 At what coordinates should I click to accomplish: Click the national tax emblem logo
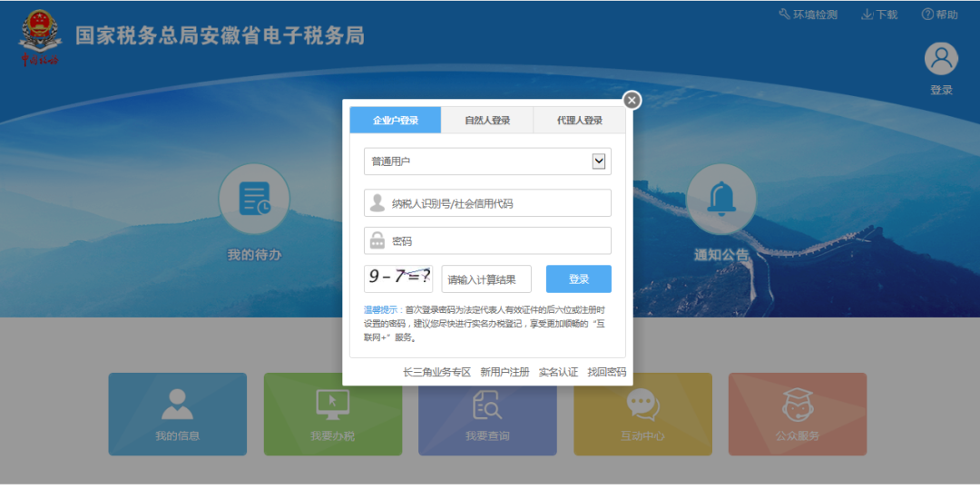pos(40,37)
